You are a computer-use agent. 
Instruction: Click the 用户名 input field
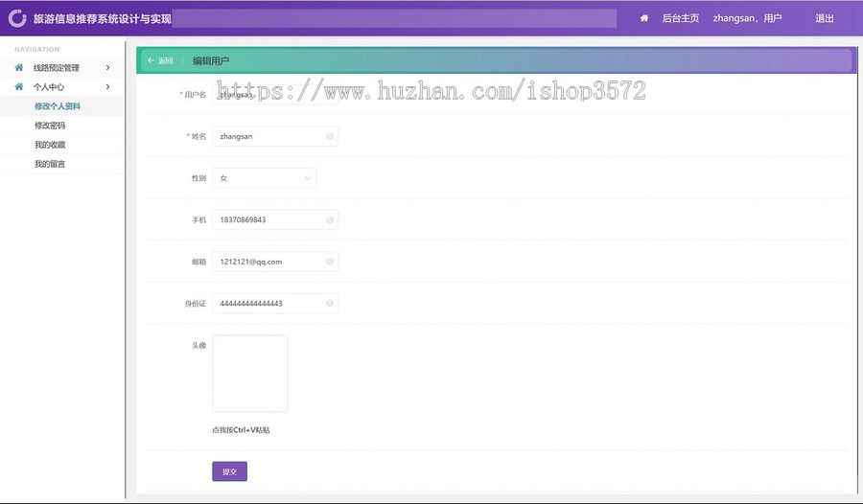275,95
